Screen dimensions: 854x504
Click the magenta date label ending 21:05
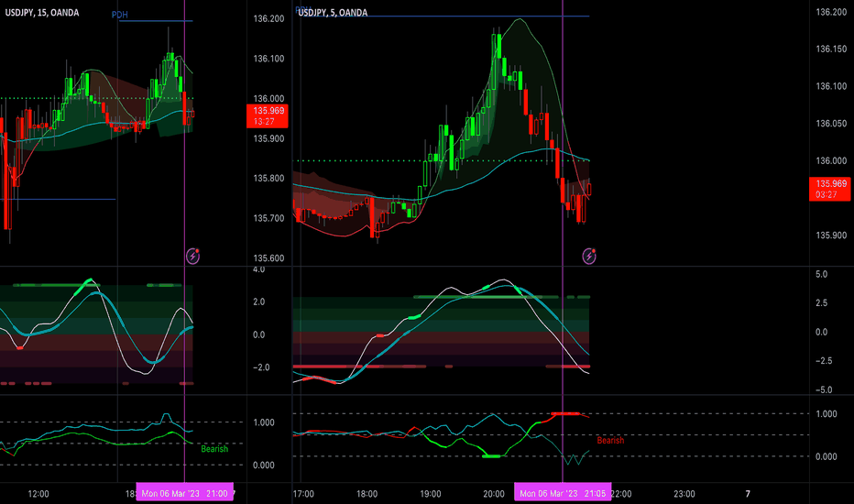click(563, 494)
